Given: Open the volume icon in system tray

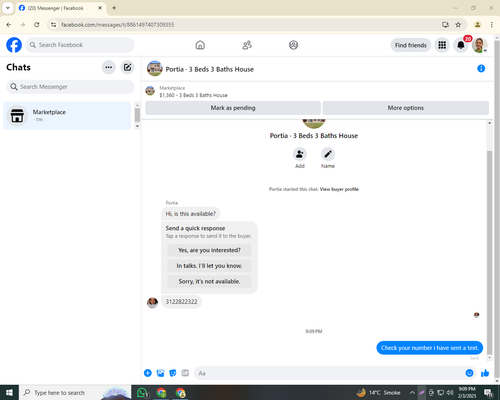Looking at the screenshot, I should click(x=450, y=393).
